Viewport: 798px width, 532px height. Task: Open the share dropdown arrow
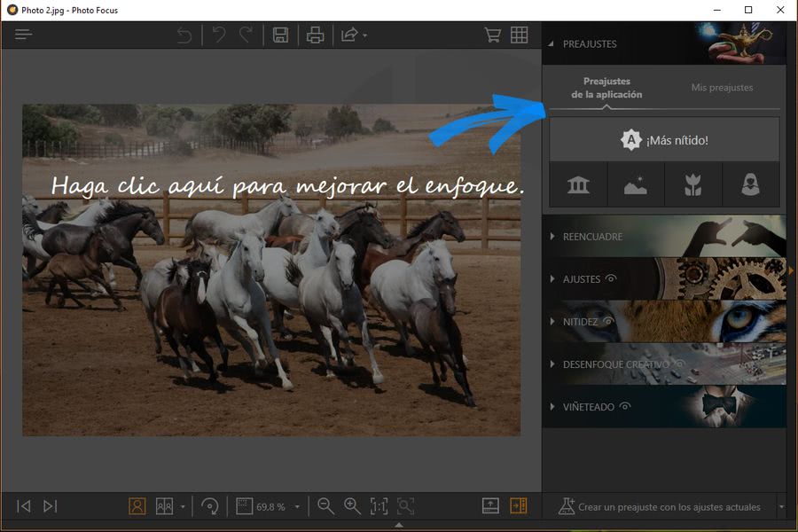pos(365,35)
